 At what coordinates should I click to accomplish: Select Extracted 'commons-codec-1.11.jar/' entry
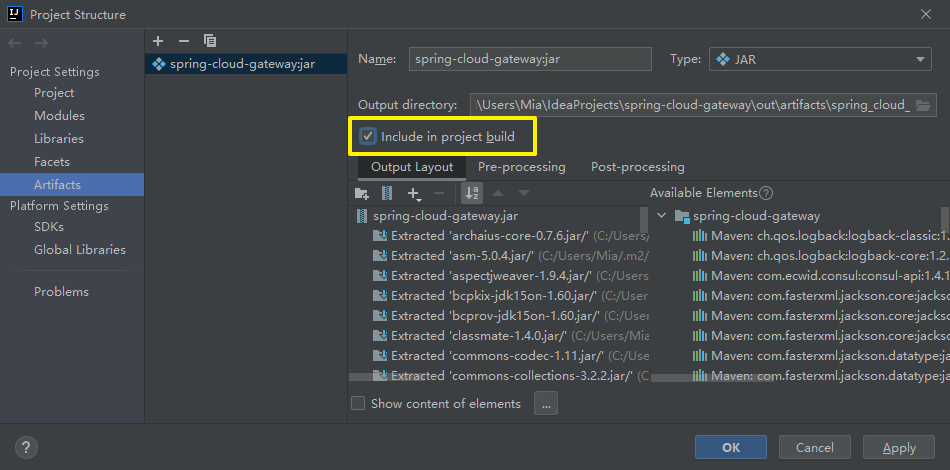(511, 356)
